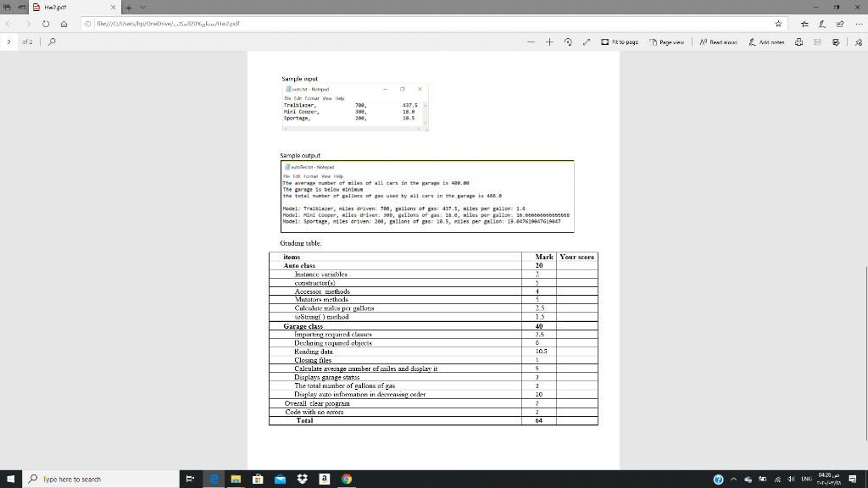This screenshot has height=488, width=868.
Task: Open the Dropbox app from the taskbar
Action: point(303,480)
